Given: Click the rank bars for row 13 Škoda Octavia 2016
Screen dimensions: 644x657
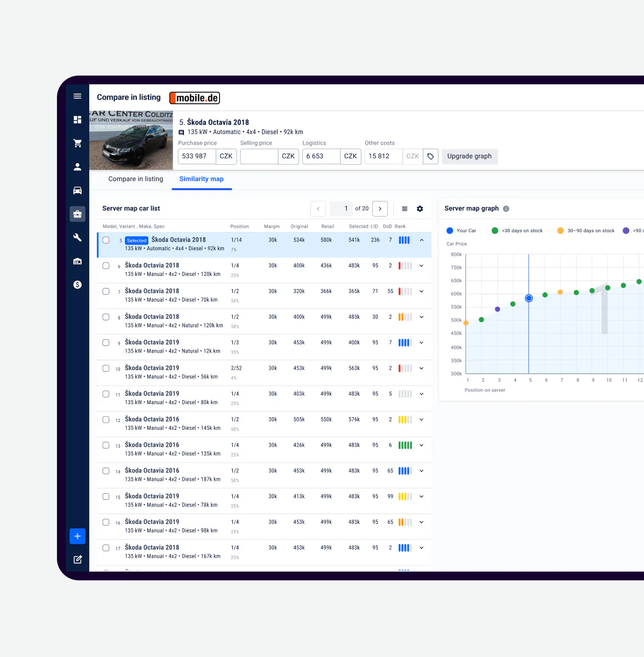Looking at the screenshot, I should 405,445.
